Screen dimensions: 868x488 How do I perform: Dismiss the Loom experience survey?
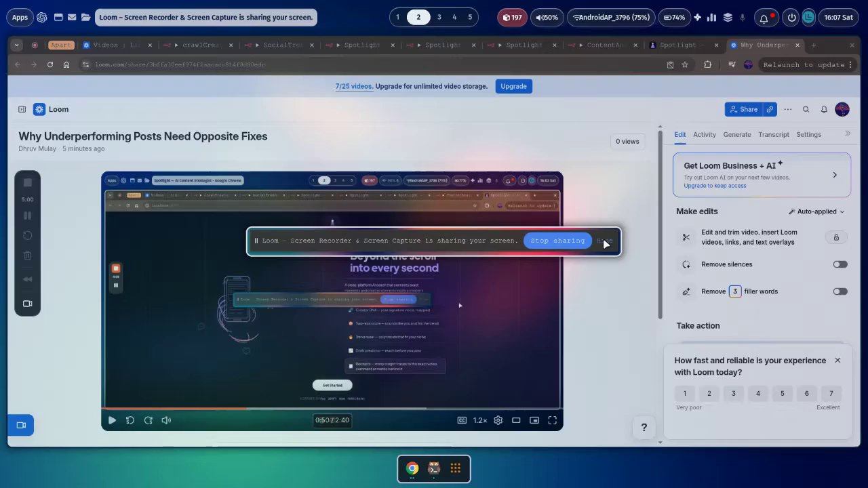tap(837, 360)
